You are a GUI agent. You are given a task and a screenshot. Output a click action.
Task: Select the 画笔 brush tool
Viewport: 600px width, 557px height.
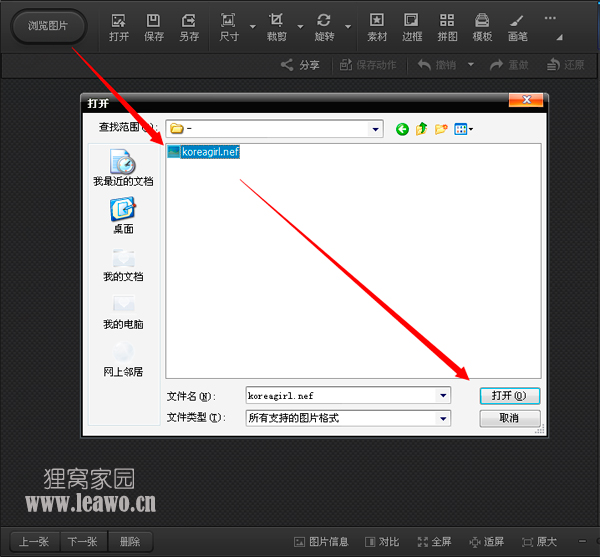click(518, 28)
